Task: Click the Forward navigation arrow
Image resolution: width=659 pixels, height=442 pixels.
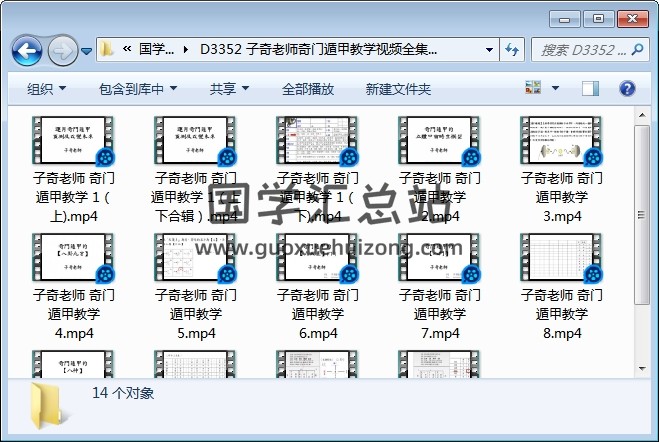Action: coord(61,49)
